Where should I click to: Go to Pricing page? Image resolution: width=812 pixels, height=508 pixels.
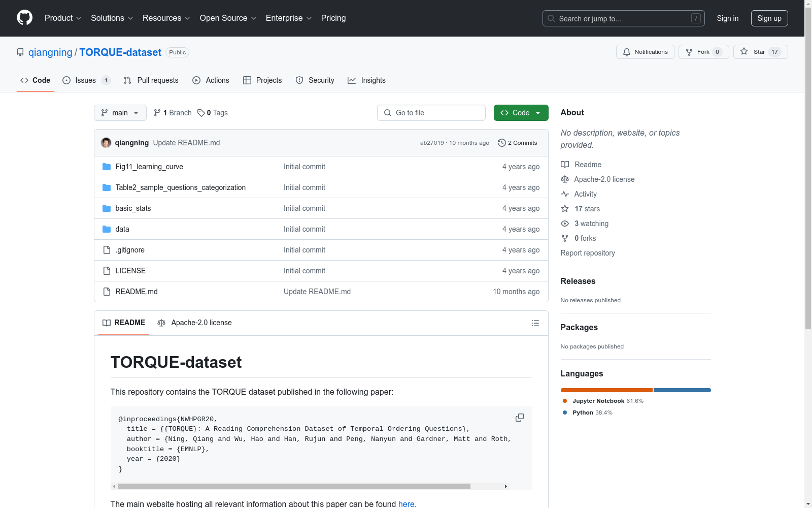click(x=333, y=18)
